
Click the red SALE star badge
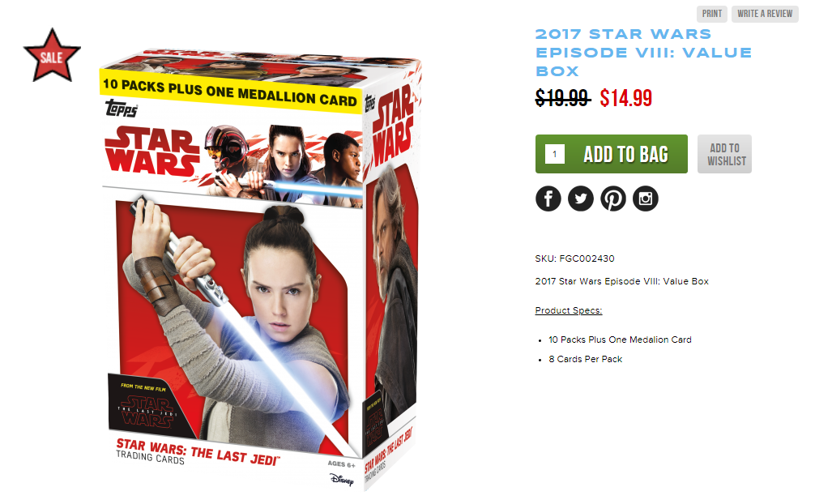click(52, 56)
